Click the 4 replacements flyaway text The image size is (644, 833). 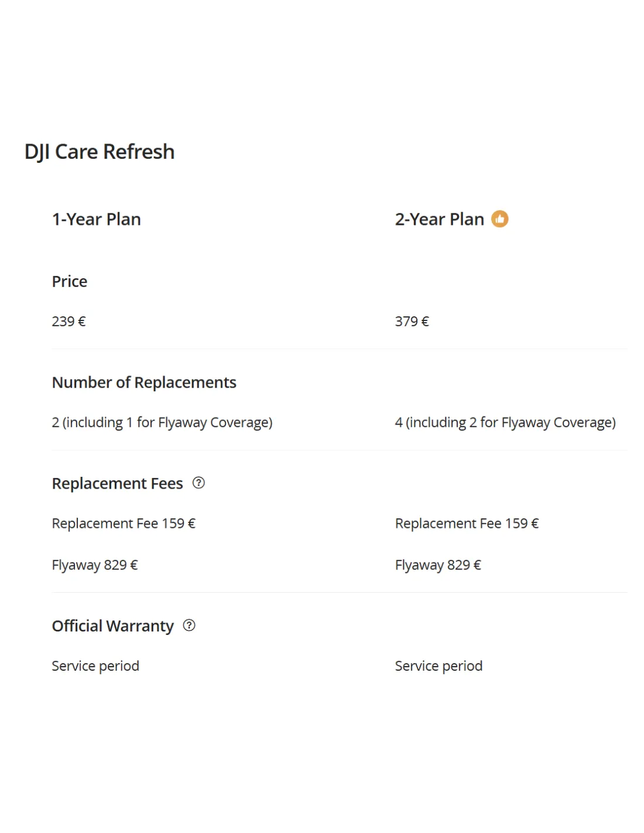[505, 422]
